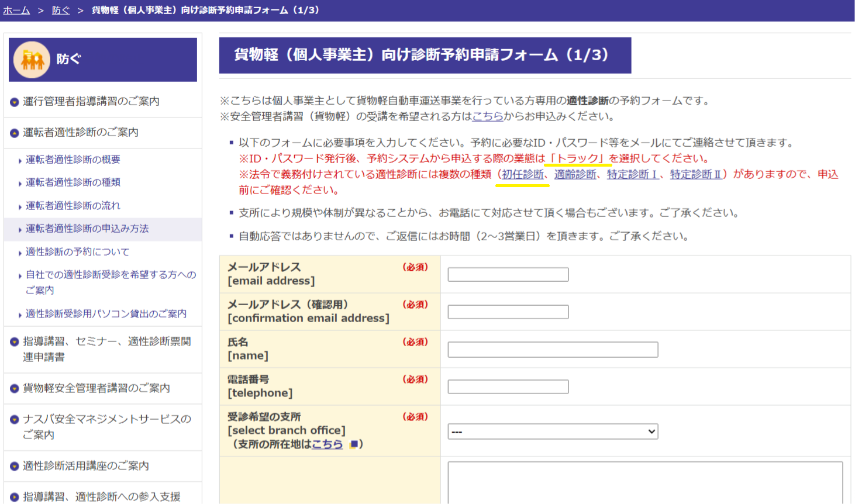Click bullet icon beside 適性診断活用講座のご案内

pyautogui.click(x=15, y=467)
